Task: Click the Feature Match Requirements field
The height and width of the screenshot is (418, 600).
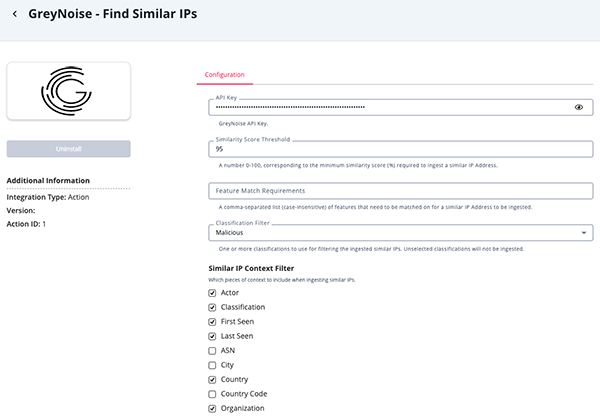Action: pos(401,191)
